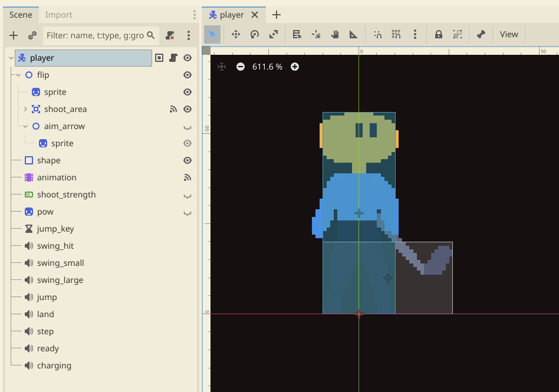Choose the Move Mode tool
The image size is (559, 392).
pos(236,34)
